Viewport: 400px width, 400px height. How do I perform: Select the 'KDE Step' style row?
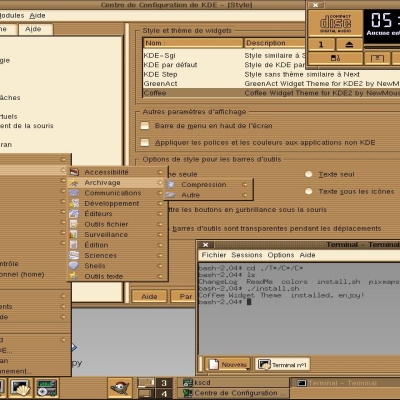(x=271, y=74)
